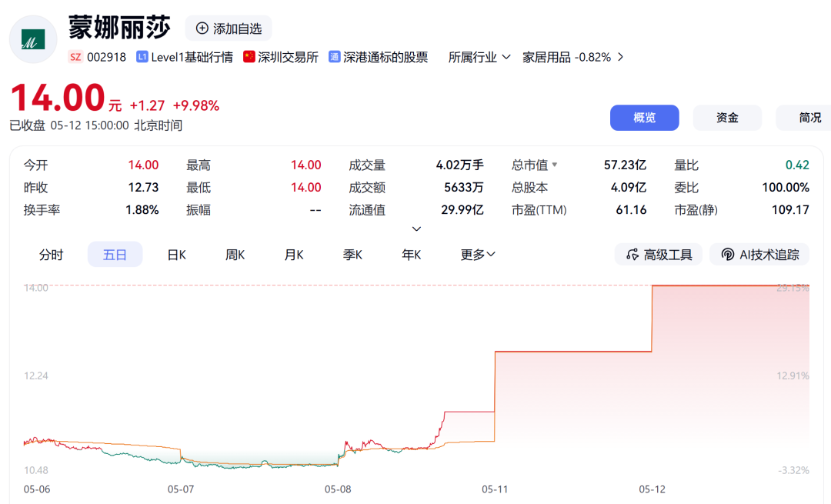Click the 05-08 date axis label

[x=338, y=489]
